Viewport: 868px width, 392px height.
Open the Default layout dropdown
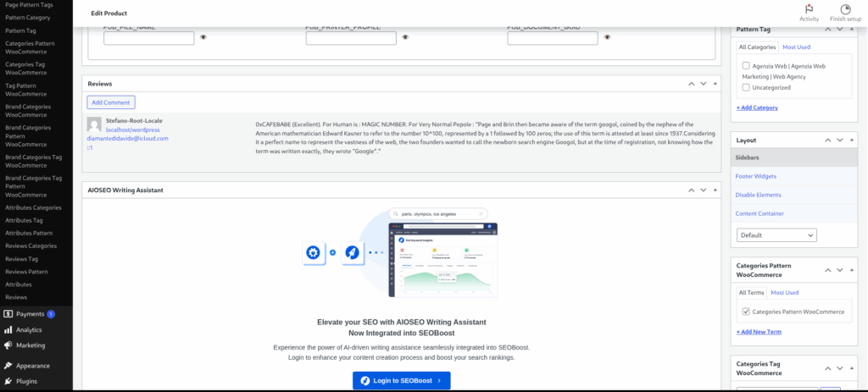click(776, 235)
